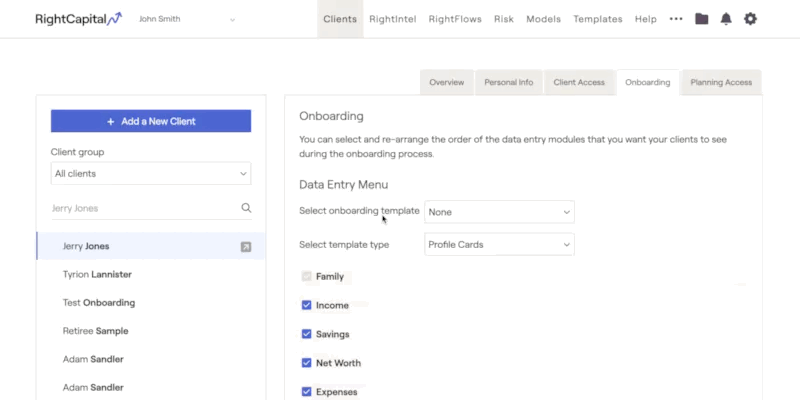Select client Retiree Sample
Image resolution: width=800 pixels, height=400 pixels.
click(x=151, y=331)
